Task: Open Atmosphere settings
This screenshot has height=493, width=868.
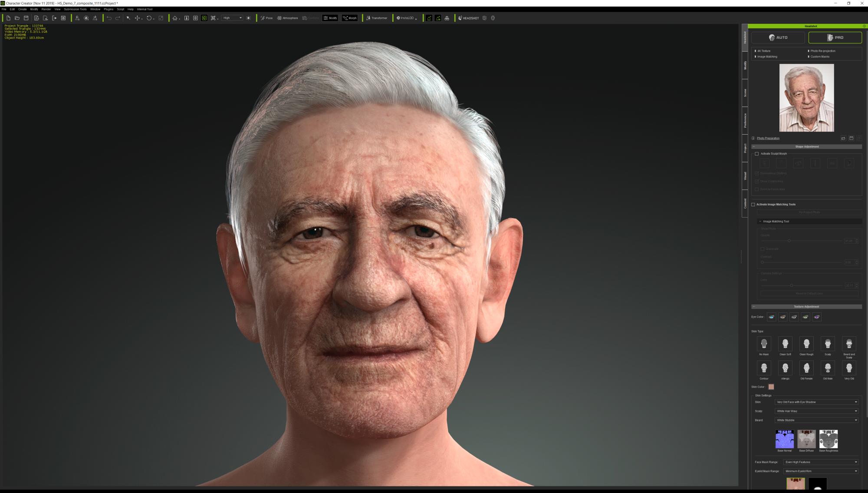Action: pyautogui.click(x=288, y=18)
